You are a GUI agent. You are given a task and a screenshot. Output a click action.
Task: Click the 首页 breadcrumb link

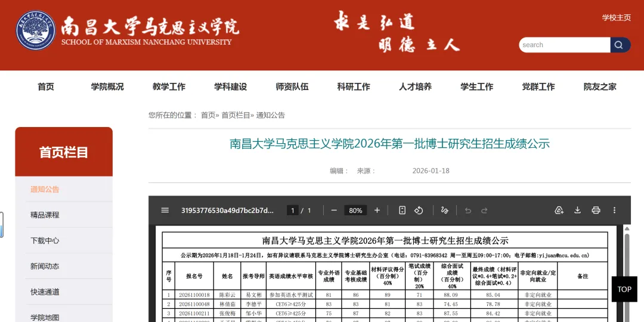pos(208,116)
